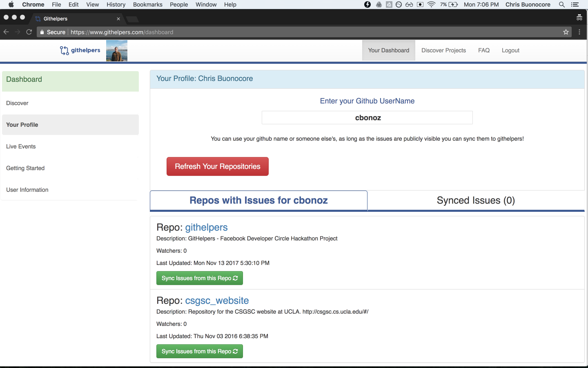Open the View menu

(93, 4)
